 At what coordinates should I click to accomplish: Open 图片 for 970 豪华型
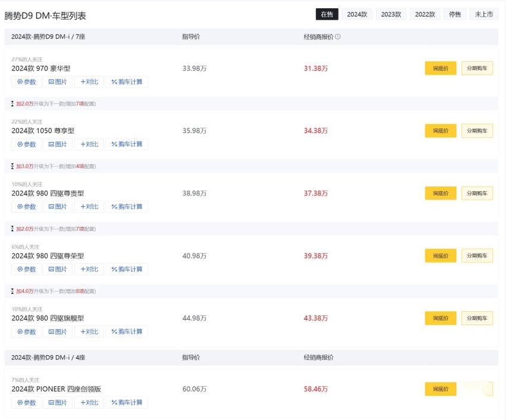pos(58,81)
